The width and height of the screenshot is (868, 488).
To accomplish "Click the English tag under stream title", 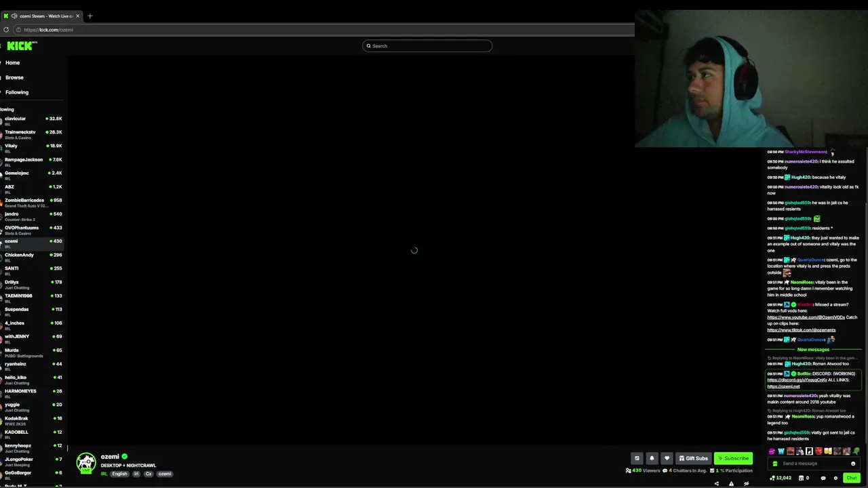I will tap(120, 474).
